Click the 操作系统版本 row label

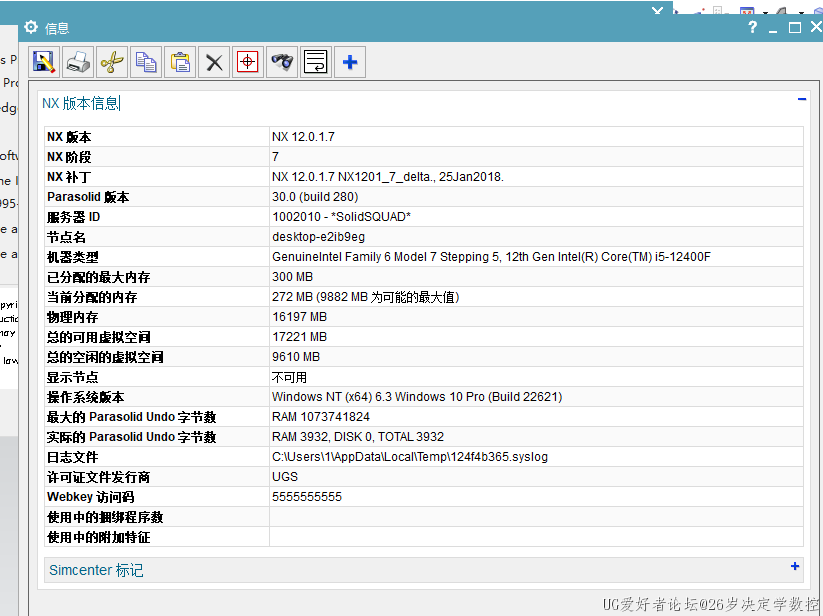(x=85, y=397)
